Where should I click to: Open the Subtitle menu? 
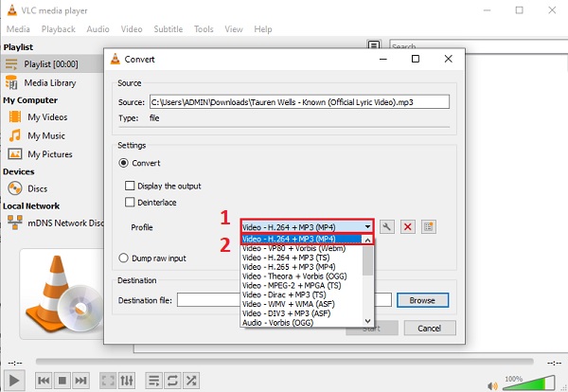(169, 29)
